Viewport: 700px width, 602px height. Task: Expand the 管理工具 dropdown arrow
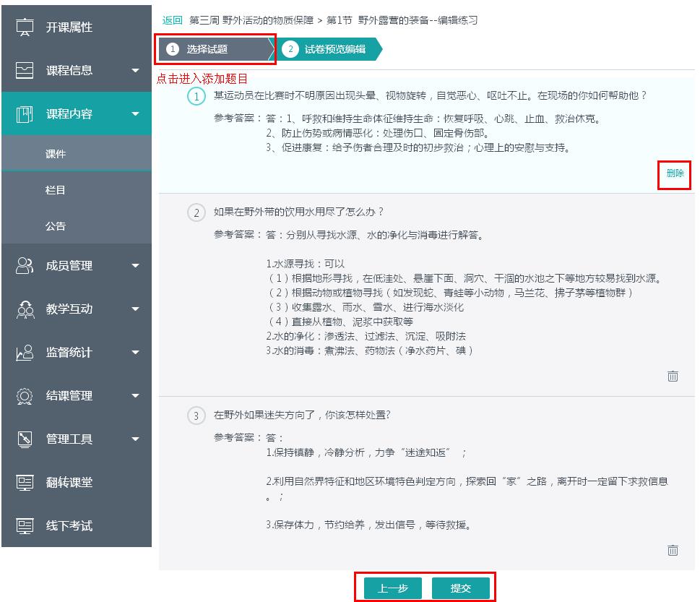tap(135, 439)
